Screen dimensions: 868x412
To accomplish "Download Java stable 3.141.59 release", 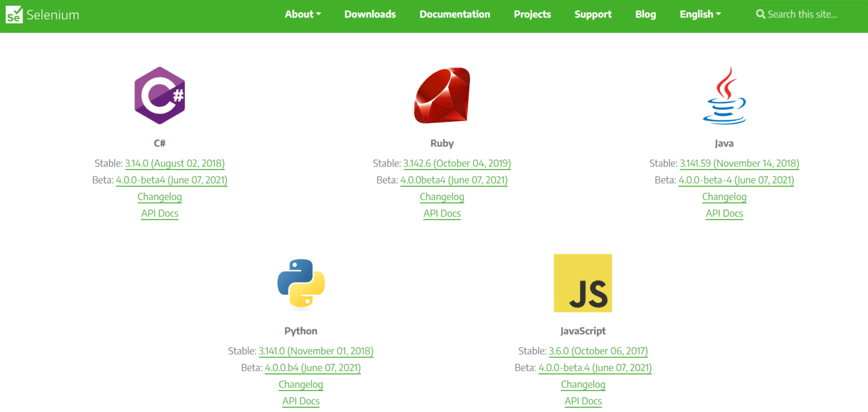I will [x=739, y=163].
